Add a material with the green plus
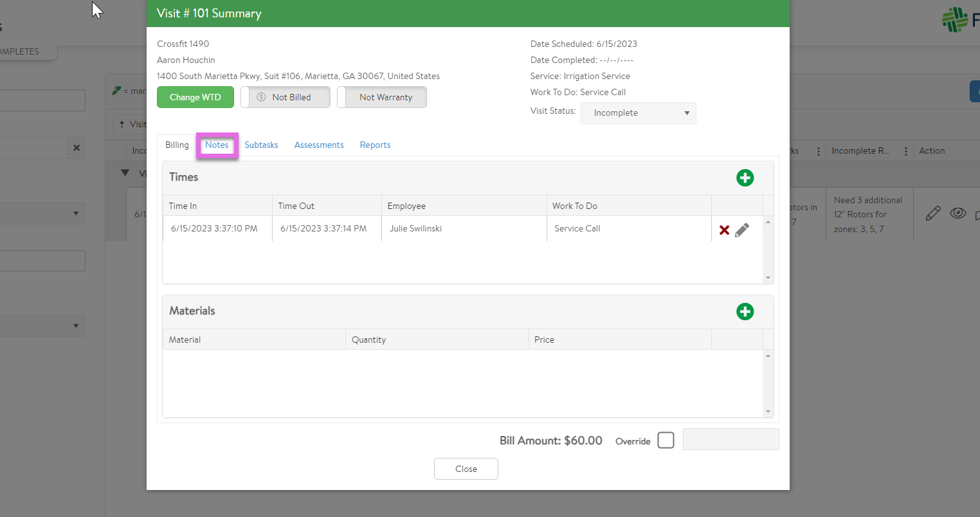This screenshot has height=517, width=980. tap(745, 312)
